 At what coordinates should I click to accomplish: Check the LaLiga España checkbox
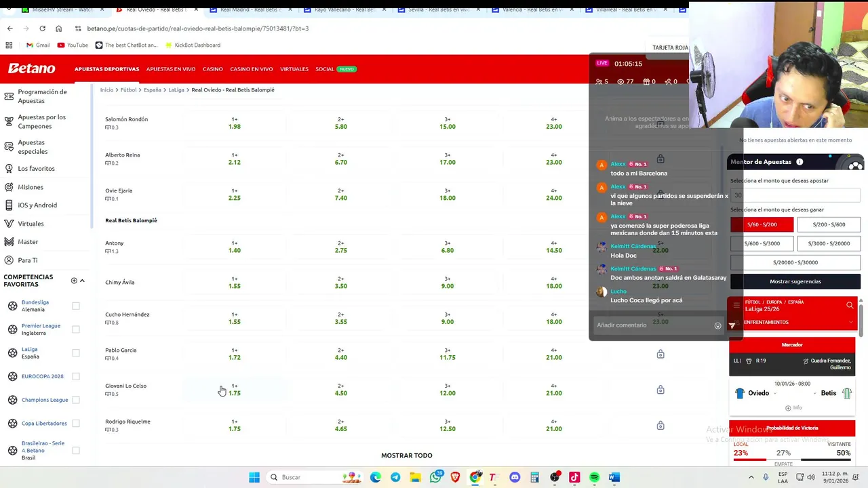pyautogui.click(x=76, y=352)
